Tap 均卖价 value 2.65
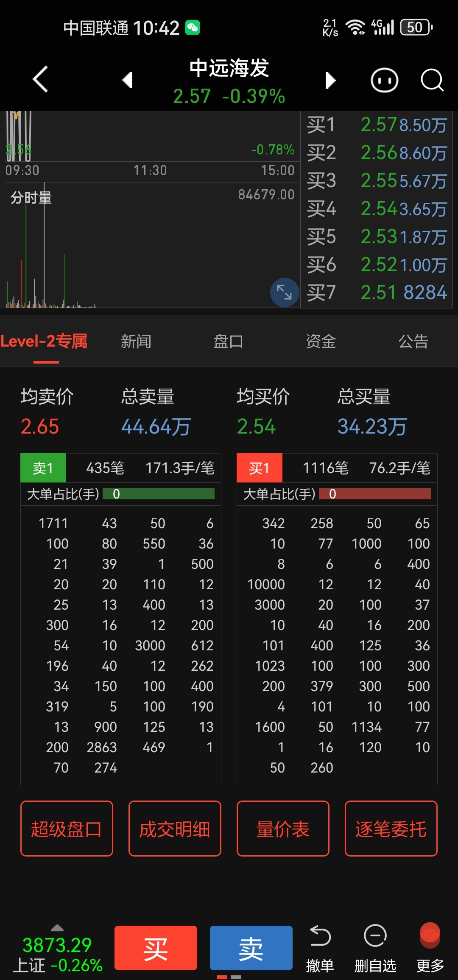 (x=40, y=426)
